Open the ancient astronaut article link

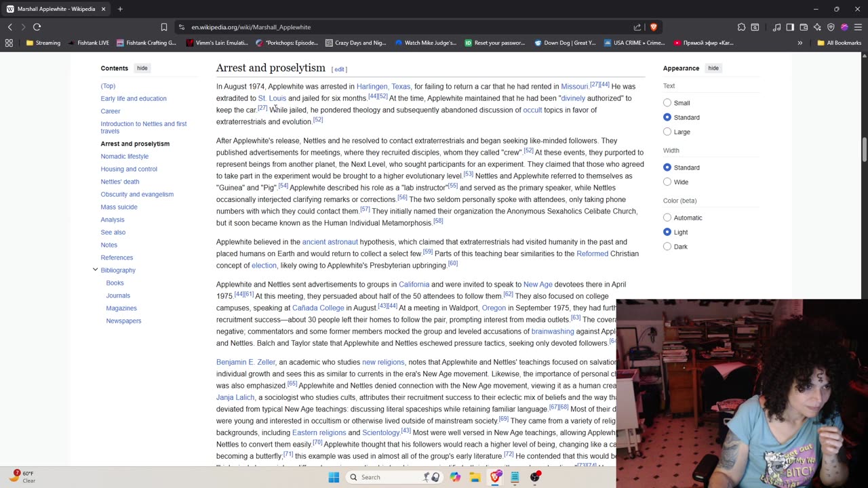pyautogui.click(x=330, y=242)
